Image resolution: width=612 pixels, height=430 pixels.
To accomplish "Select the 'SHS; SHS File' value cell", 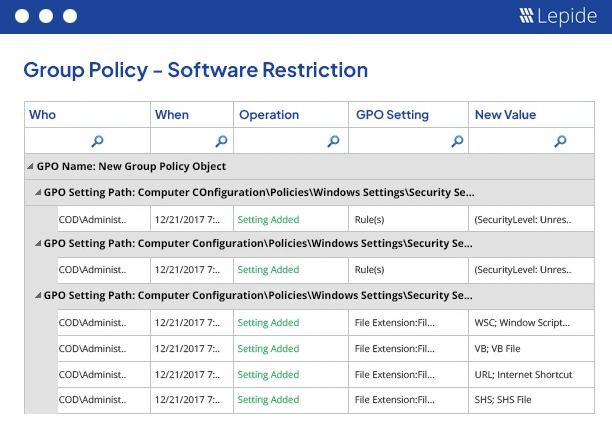I will 532,400.
